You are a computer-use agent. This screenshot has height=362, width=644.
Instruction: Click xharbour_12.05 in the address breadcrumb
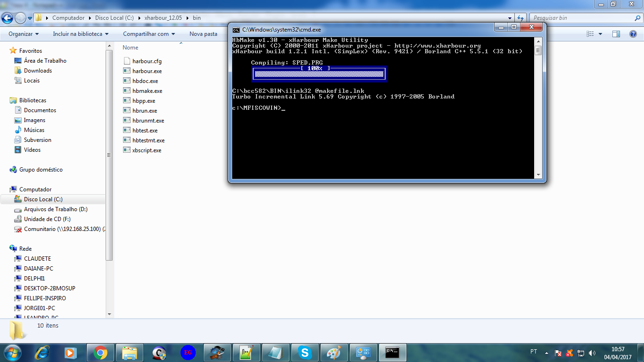164,18
